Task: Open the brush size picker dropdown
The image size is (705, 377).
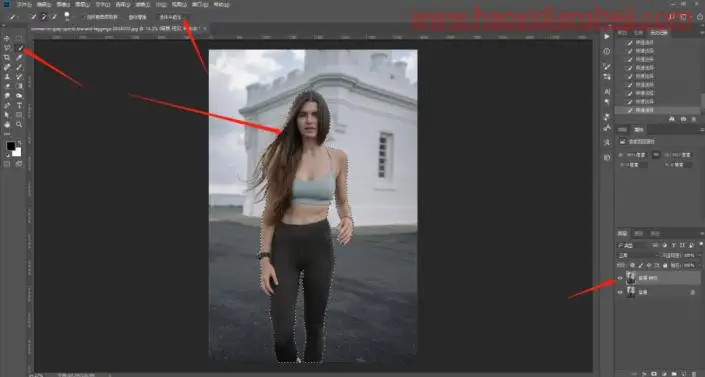Action: pos(67,17)
